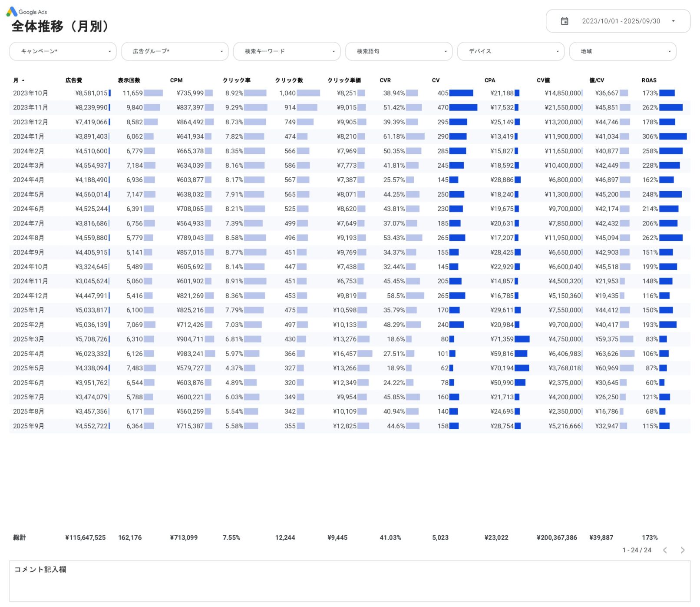This screenshot has height=607, width=700.
Task: Open the キャンペーン filter dropdown
Action: [63, 51]
